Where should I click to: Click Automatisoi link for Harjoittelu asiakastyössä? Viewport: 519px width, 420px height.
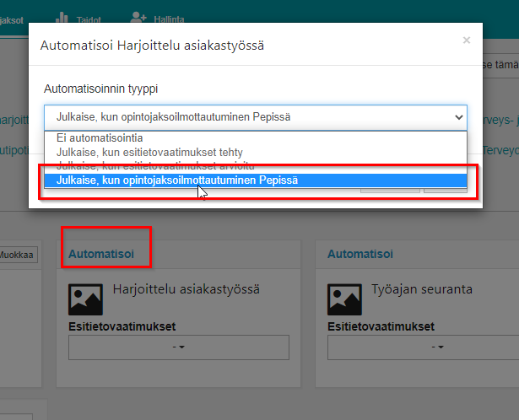pyautogui.click(x=96, y=253)
